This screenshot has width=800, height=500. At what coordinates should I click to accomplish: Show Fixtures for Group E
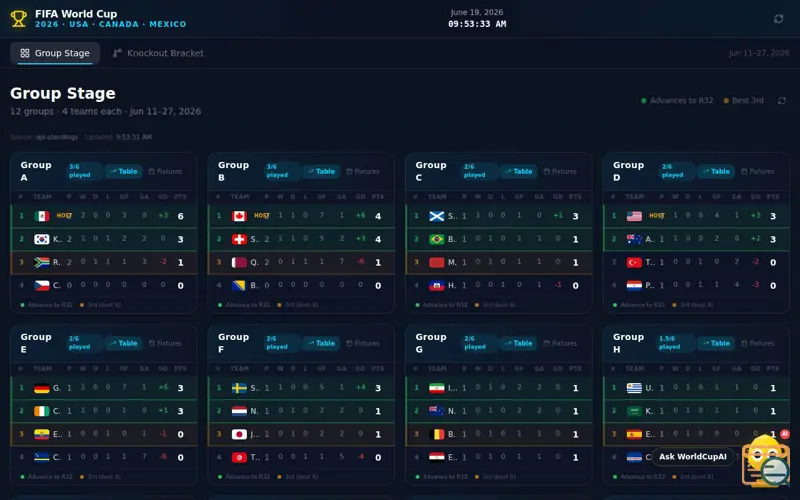[x=165, y=343]
